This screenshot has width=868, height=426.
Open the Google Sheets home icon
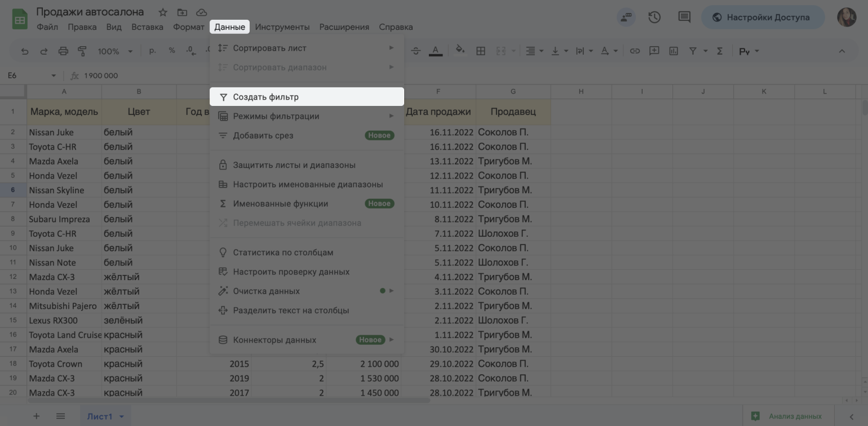click(20, 19)
